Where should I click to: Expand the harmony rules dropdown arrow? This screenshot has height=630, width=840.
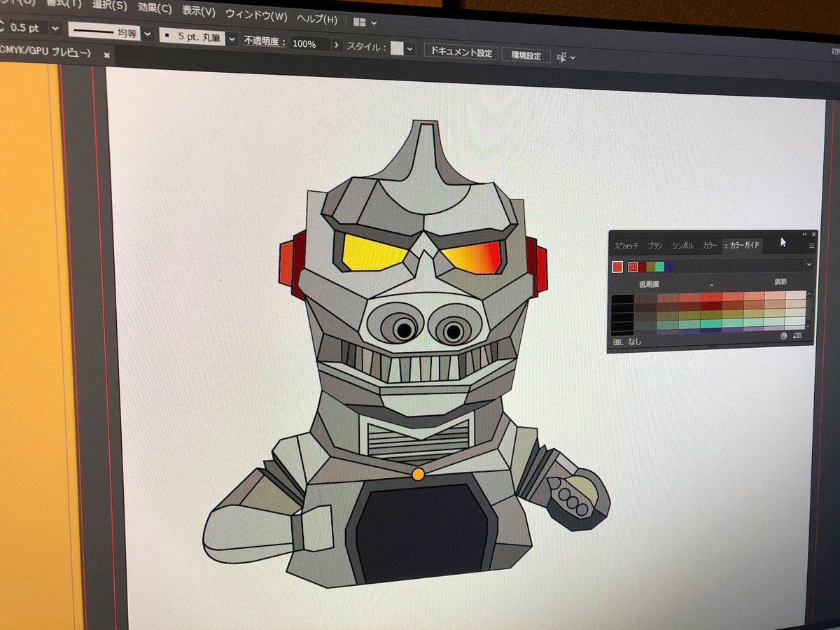point(809,265)
